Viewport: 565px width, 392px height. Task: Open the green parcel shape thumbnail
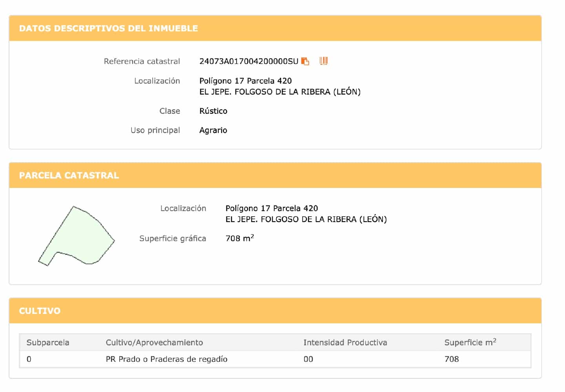point(76,236)
